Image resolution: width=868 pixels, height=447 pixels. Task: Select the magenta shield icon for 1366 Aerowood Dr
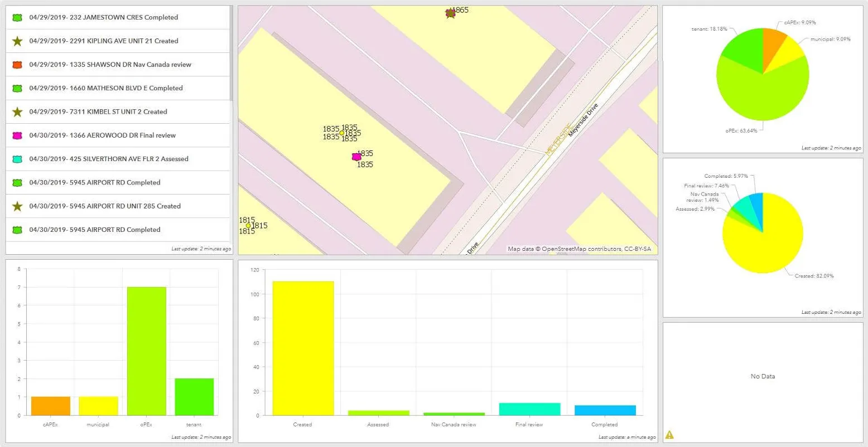pos(17,135)
